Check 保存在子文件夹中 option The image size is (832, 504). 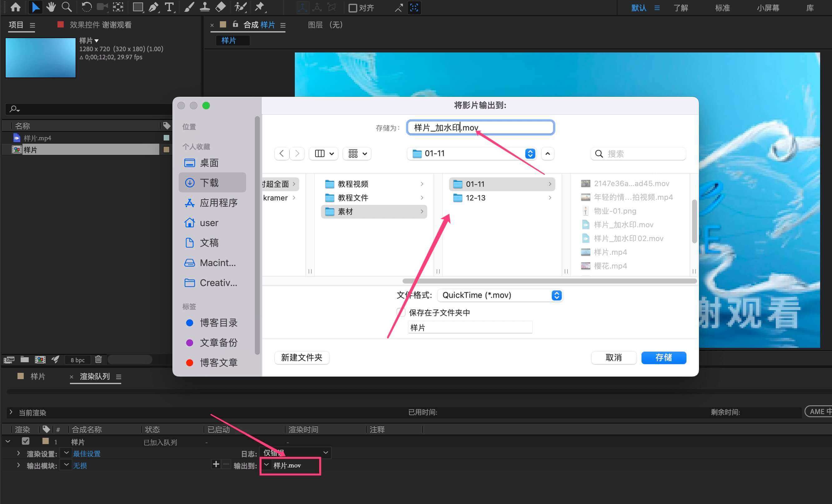(x=401, y=312)
